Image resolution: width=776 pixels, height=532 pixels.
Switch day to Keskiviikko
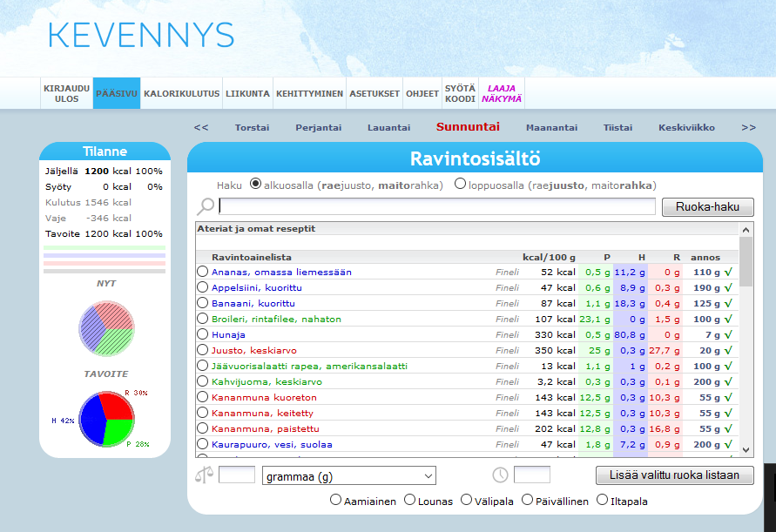[686, 128]
